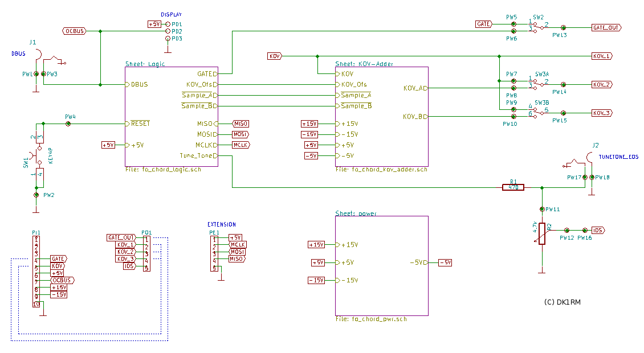644x353 pixels.
Task: Select the PO1 output connector
Action: 146,253
